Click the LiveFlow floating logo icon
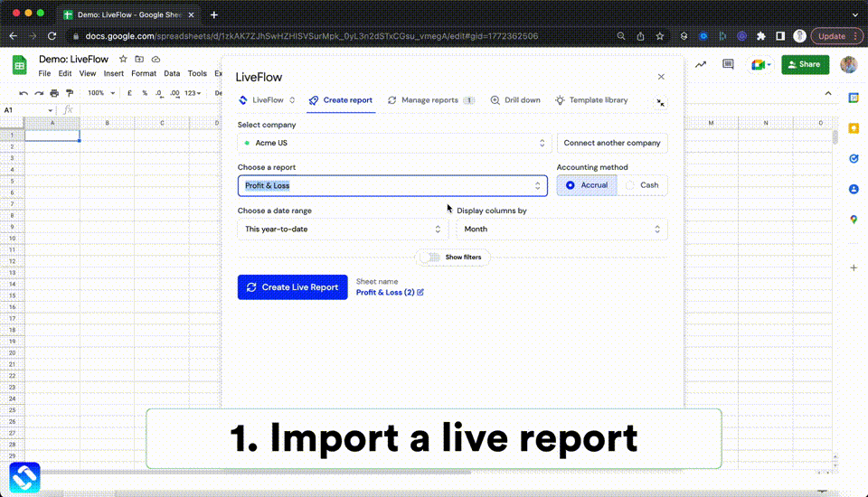This screenshot has height=497, width=868. click(x=24, y=477)
